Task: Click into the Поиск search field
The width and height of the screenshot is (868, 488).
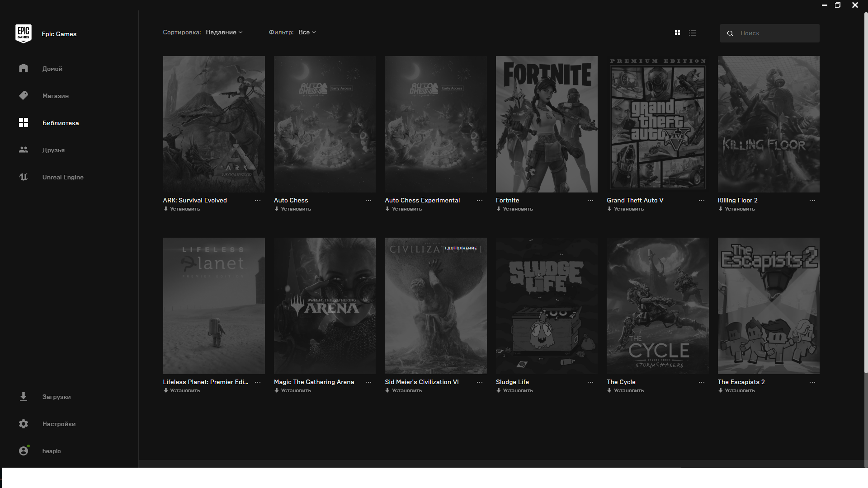Action: pyautogui.click(x=769, y=33)
